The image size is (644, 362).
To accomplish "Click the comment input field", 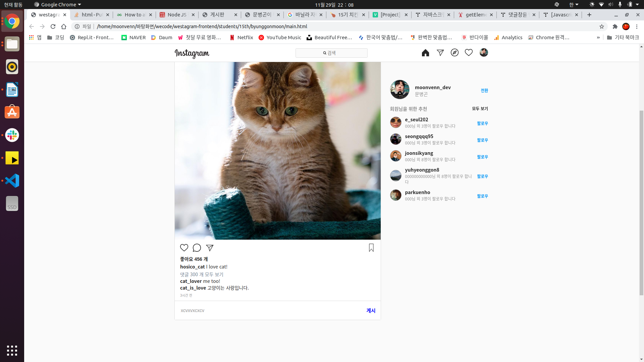I will (271, 311).
